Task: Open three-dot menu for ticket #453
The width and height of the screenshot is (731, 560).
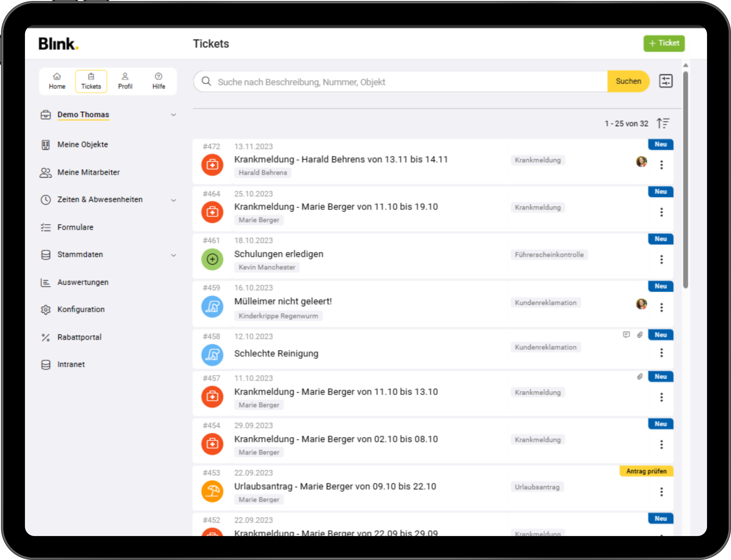Action: pyautogui.click(x=661, y=492)
